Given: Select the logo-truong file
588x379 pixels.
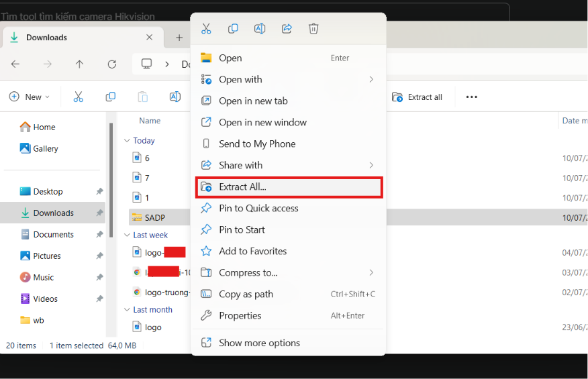Looking at the screenshot, I should point(162,292).
